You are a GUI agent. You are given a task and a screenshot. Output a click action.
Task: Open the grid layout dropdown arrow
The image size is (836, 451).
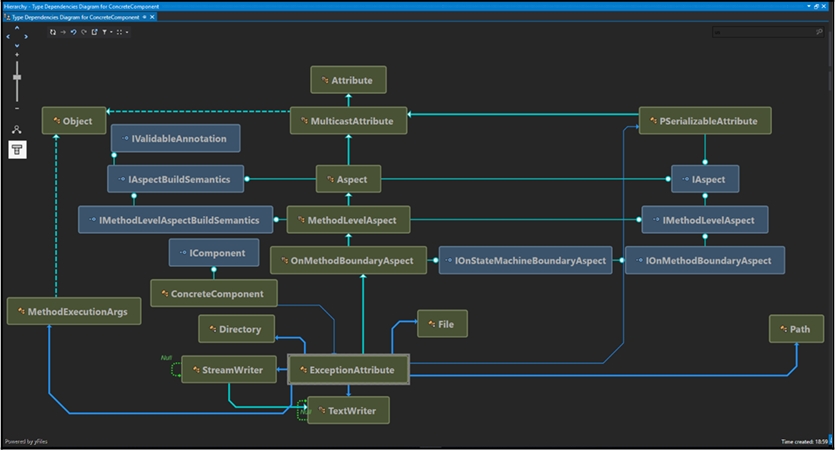(x=127, y=32)
